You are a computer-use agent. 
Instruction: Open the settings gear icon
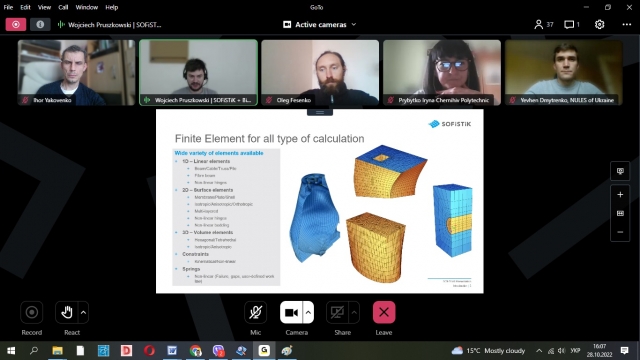coord(599,24)
